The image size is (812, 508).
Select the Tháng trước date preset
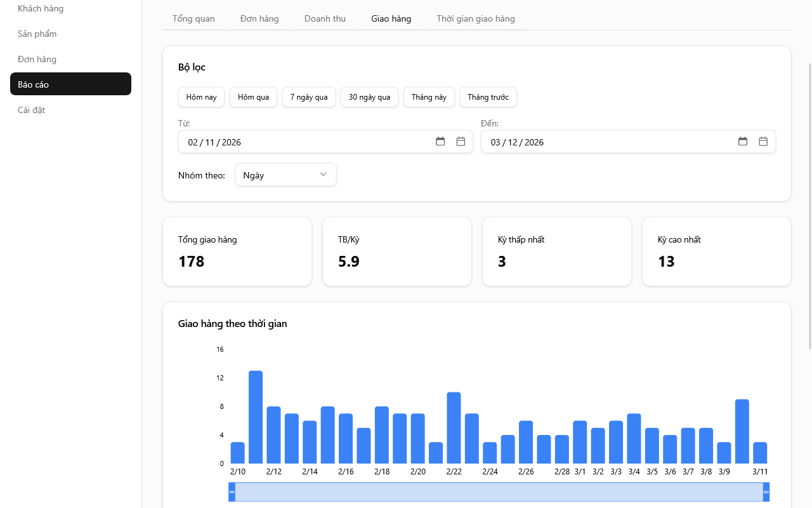488,97
